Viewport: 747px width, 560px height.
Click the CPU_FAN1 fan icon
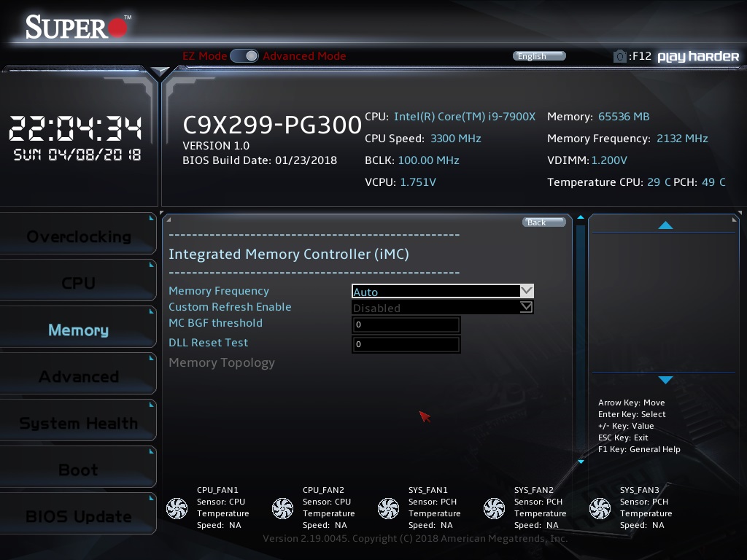click(x=177, y=508)
